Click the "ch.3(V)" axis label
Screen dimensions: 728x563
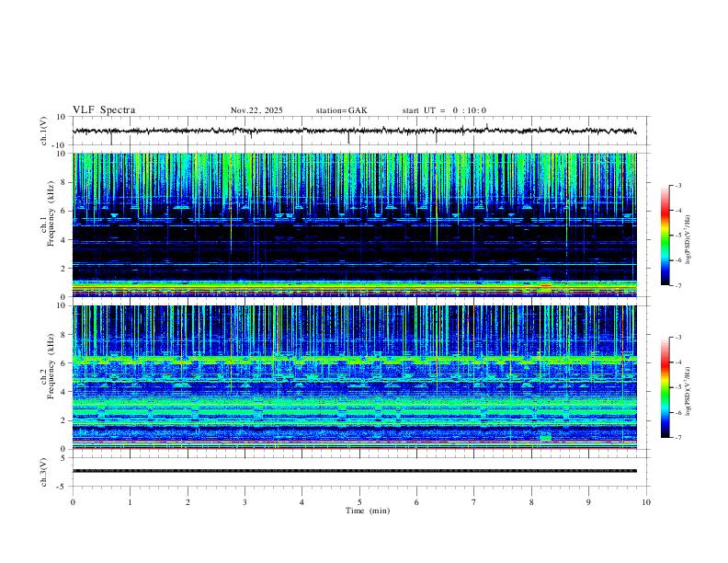point(43,472)
